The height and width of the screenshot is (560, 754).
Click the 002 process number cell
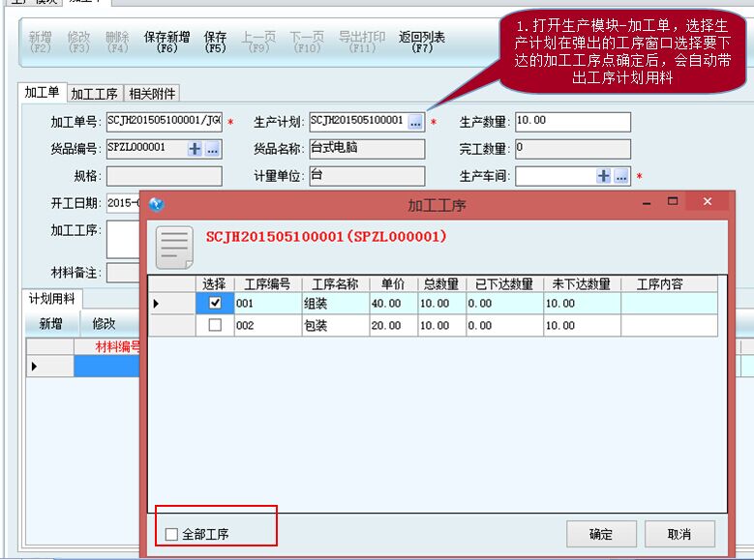pos(268,325)
